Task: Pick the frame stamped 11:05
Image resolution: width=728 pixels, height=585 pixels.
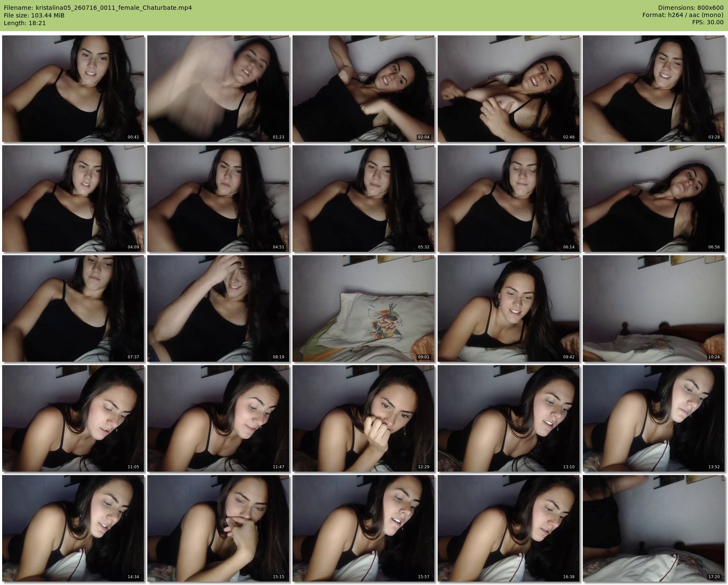Action: (x=73, y=418)
